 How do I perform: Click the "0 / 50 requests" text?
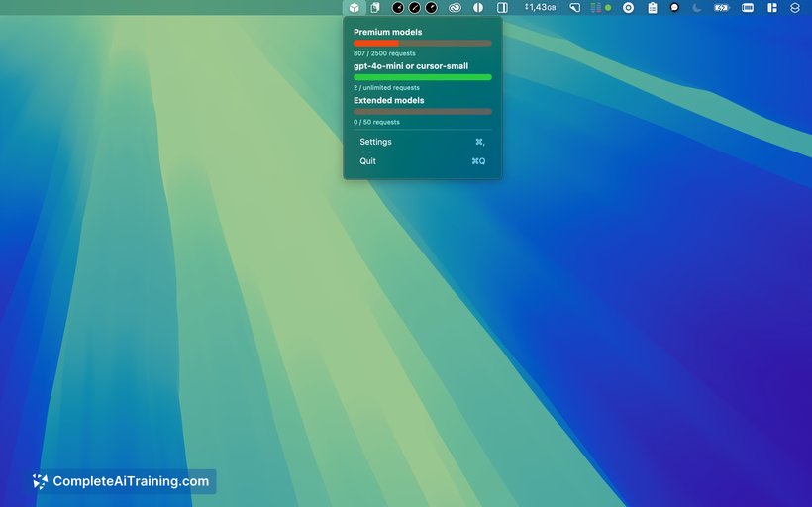tap(376, 122)
